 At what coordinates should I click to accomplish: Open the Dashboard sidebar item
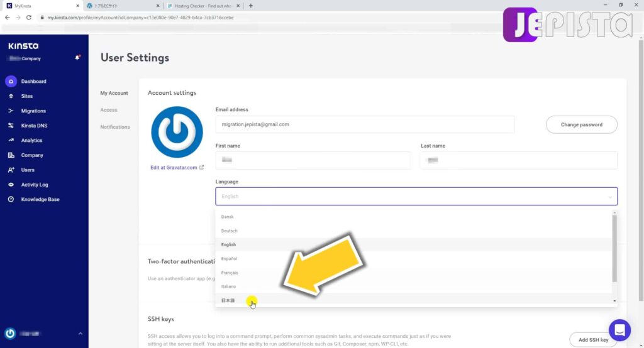(x=34, y=81)
